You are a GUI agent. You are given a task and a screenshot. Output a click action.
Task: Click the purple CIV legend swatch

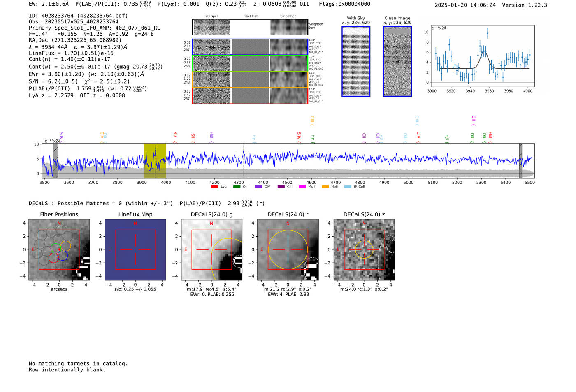click(258, 186)
